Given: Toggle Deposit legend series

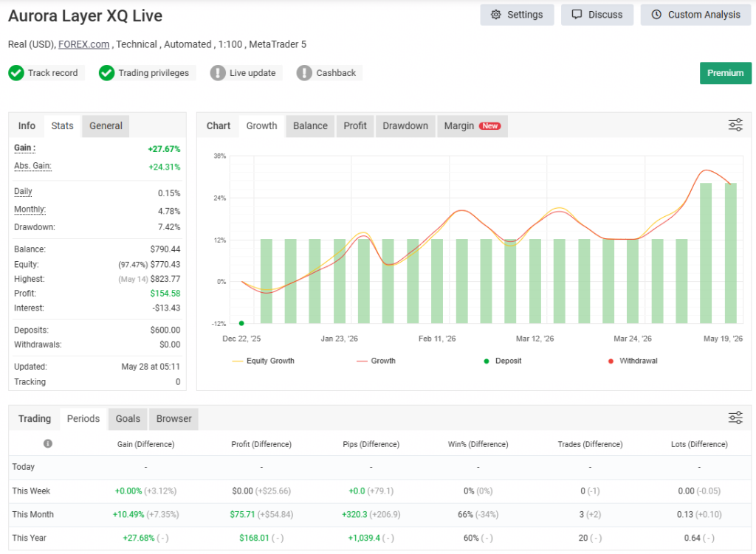Looking at the screenshot, I should [x=502, y=361].
